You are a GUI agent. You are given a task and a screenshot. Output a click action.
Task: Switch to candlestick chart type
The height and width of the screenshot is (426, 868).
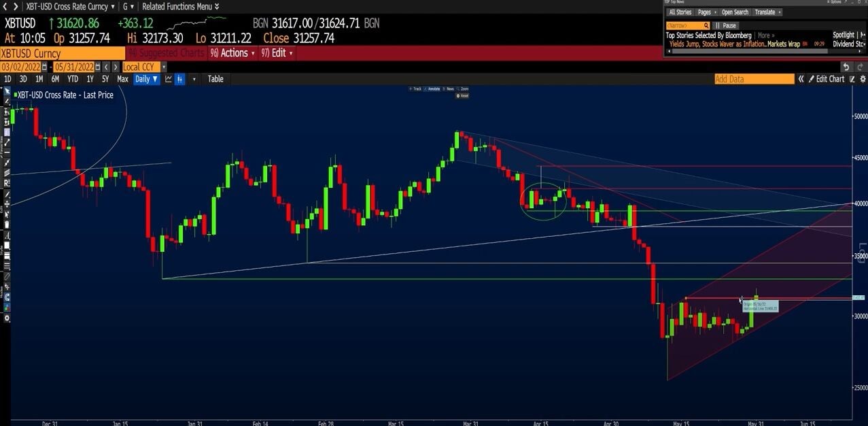(x=179, y=79)
